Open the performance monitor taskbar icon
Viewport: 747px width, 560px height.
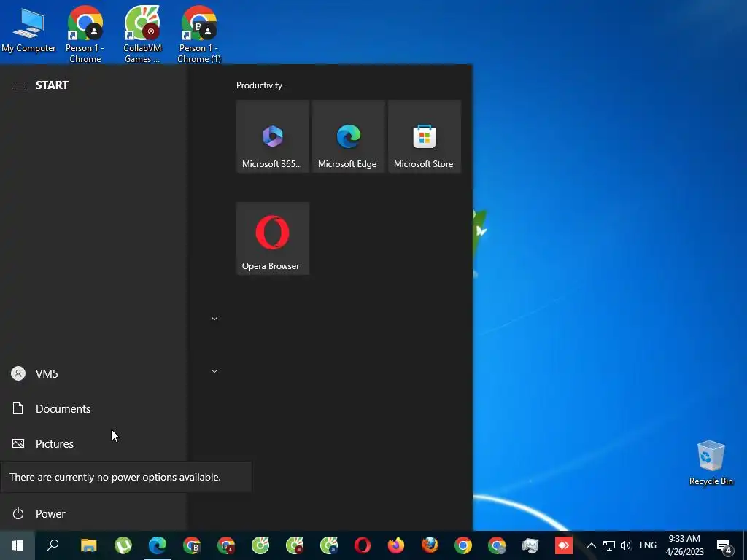(530, 545)
